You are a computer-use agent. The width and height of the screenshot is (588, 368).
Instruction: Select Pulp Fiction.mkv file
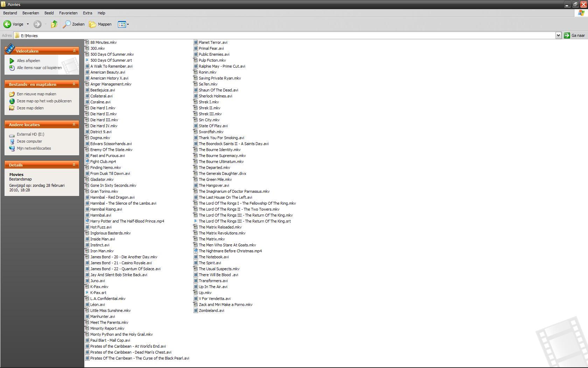[x=212, y=60]
